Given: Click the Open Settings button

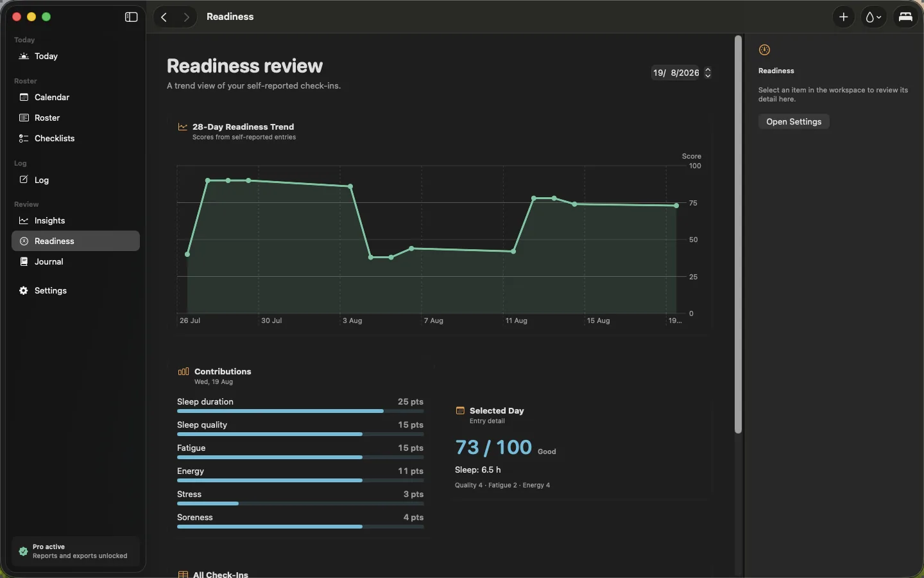Looking at the screenshot, I should coord(794,122).
